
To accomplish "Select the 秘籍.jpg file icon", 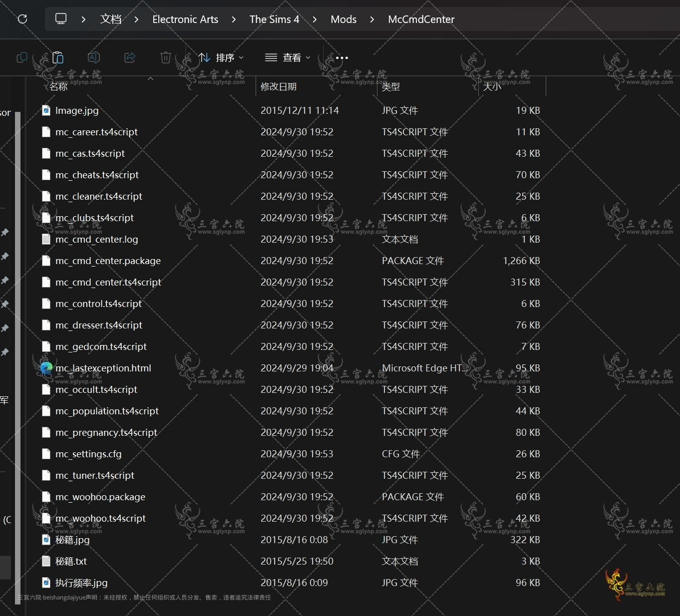I will [46, 540].
